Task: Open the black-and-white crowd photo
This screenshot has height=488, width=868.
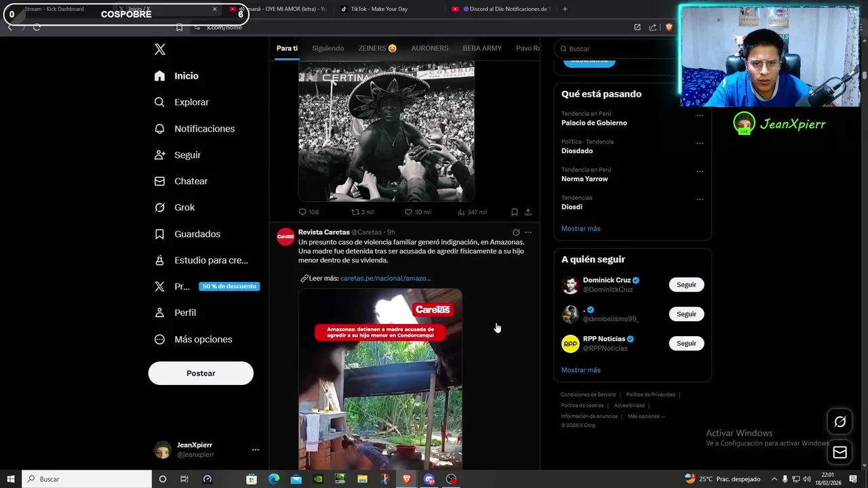Action: point(387,131)
